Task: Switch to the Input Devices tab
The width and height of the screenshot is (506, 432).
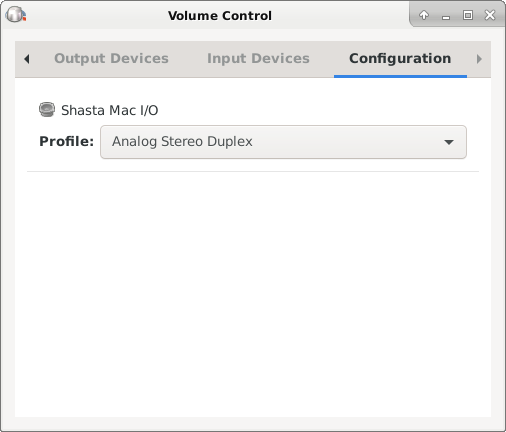Action: tap(258, 59)
